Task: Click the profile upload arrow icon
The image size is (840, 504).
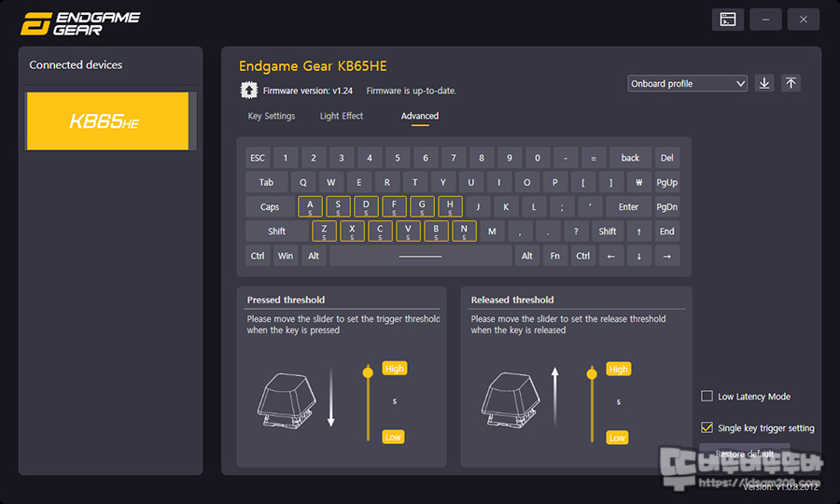Action: (791, 83)
